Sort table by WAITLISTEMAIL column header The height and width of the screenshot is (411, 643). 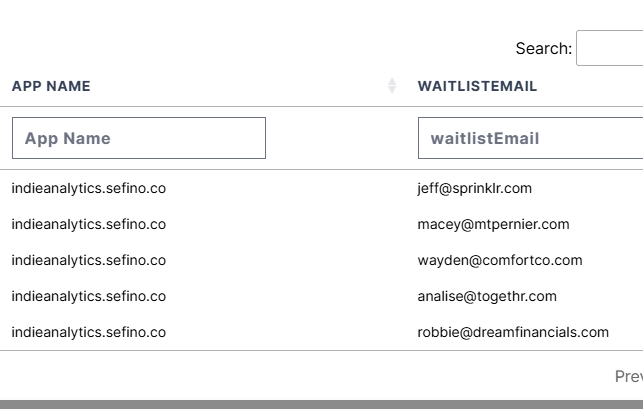[477, 87]
